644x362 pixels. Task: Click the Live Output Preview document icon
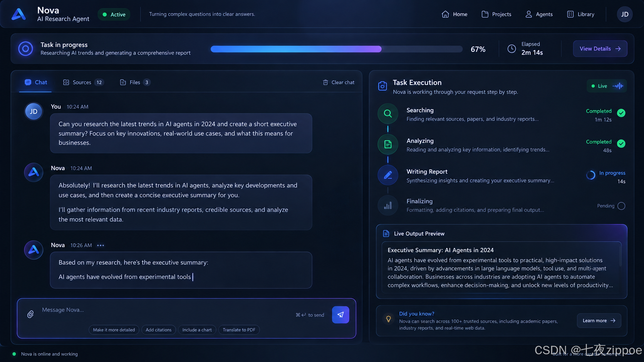386,234
